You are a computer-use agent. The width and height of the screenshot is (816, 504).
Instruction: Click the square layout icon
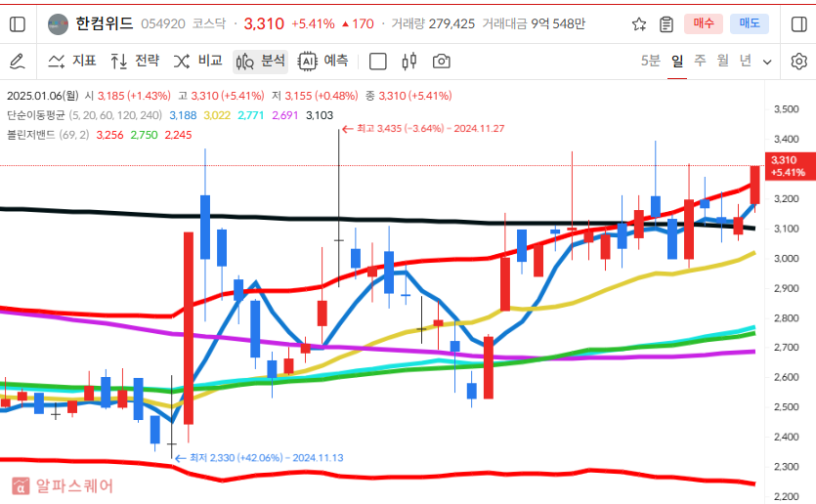coord(378,62)
